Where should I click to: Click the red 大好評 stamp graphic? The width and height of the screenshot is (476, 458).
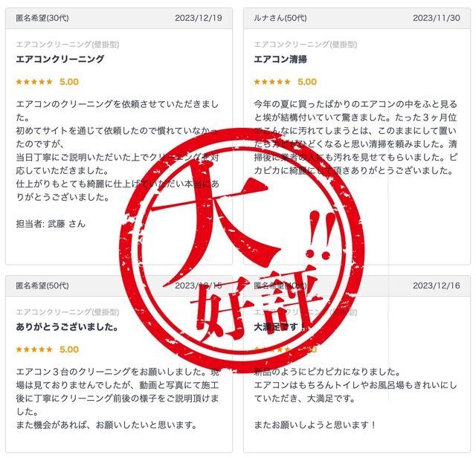click(242, 251)
